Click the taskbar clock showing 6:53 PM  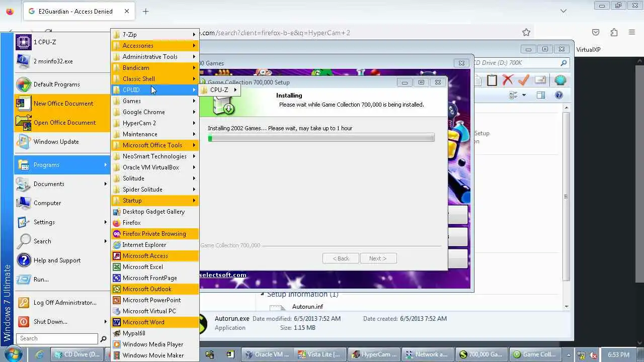click(618, 354)
